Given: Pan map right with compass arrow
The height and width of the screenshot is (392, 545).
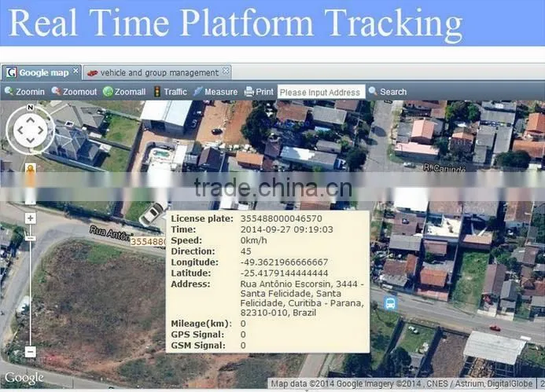Looking at the screenshot, I should 41,130.
